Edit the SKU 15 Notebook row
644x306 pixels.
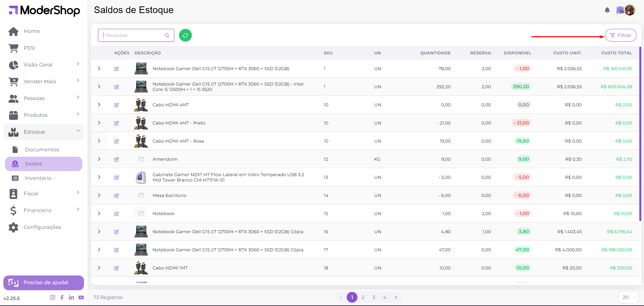pos(117,214)
